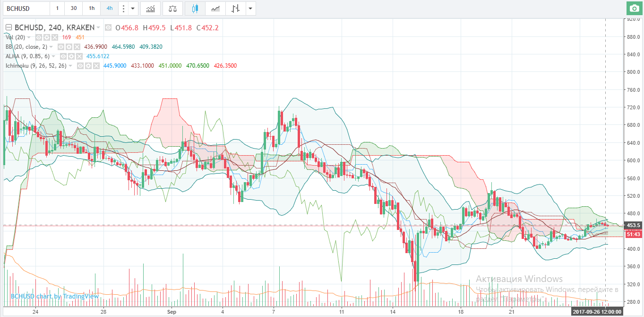Toggle visibility of Vol indicator
Image resolution: width=644 pixels, height=317 pixels.
pos(39,37)
